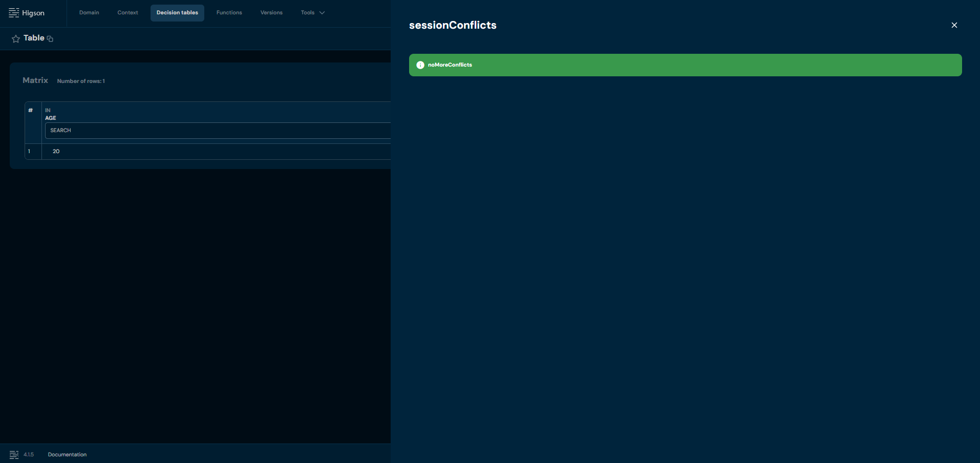Click the AGE column header label

pos(51,118)
